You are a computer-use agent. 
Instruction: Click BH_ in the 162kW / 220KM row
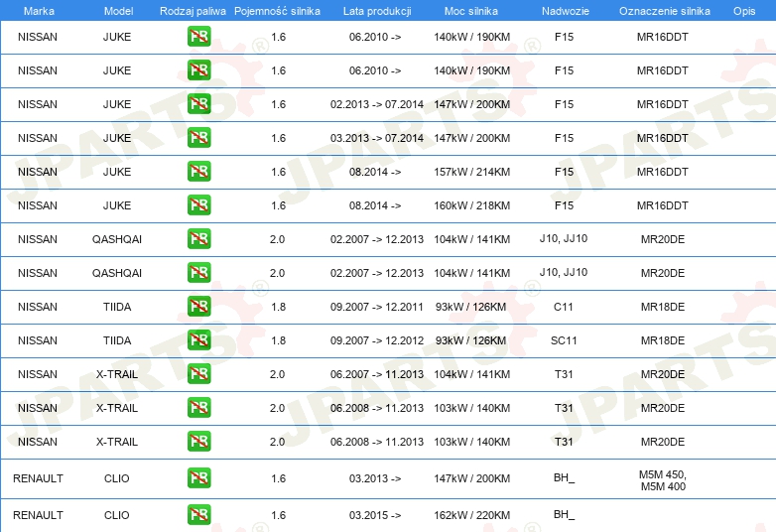coord(564,515)
